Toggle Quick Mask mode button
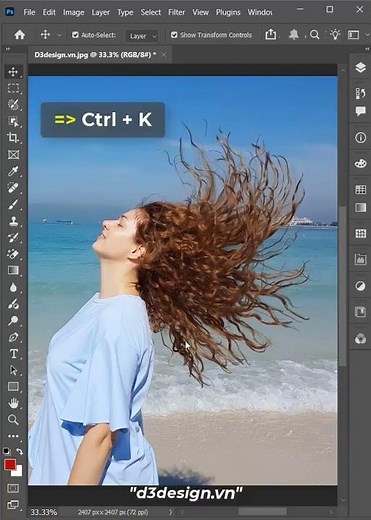 13,488
